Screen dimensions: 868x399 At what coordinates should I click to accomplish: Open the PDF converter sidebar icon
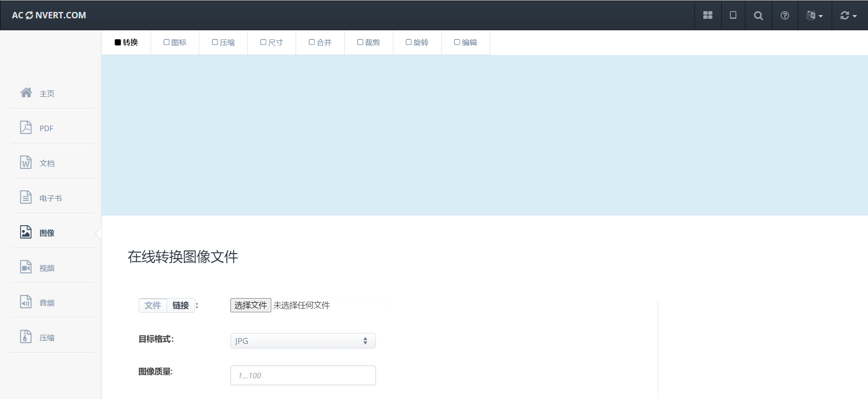26,127
